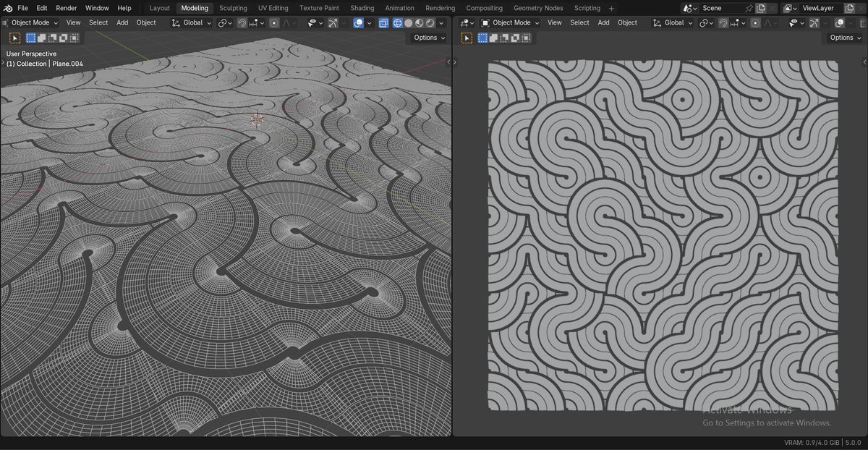The width and height of the screenshot is (868, 450).
Task: Open Options dropdown in left viewport
Action: coord(430,38)
